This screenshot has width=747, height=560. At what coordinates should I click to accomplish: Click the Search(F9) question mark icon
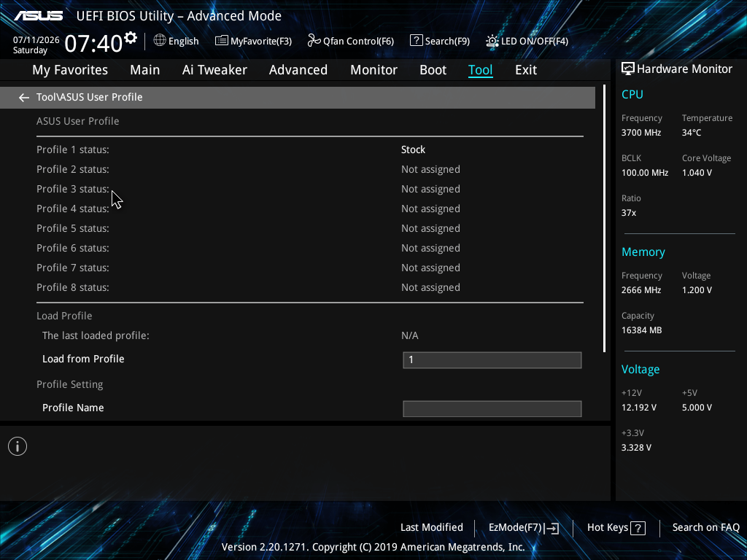click(x=416, y=41)
